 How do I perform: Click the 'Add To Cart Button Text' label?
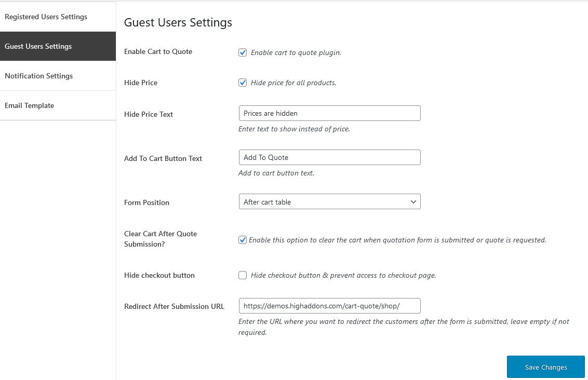[163, 158]
